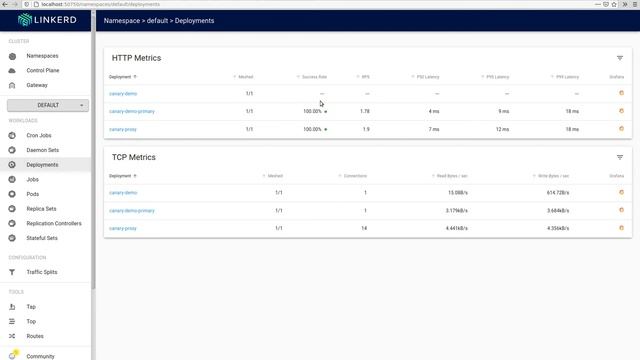Expand the DEFAULT namespace dropdown
640x360 pixels.
48,105
